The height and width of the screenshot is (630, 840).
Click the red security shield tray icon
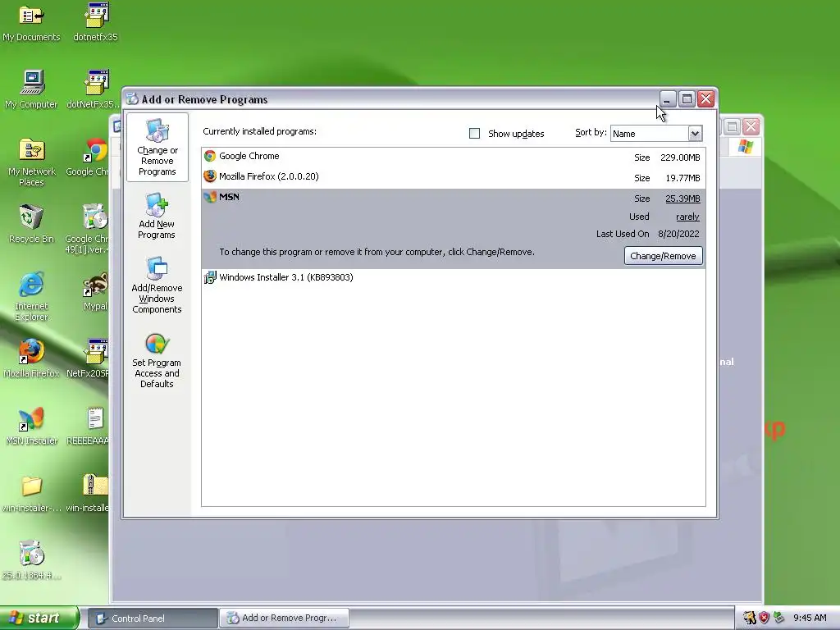click(764, 618)
